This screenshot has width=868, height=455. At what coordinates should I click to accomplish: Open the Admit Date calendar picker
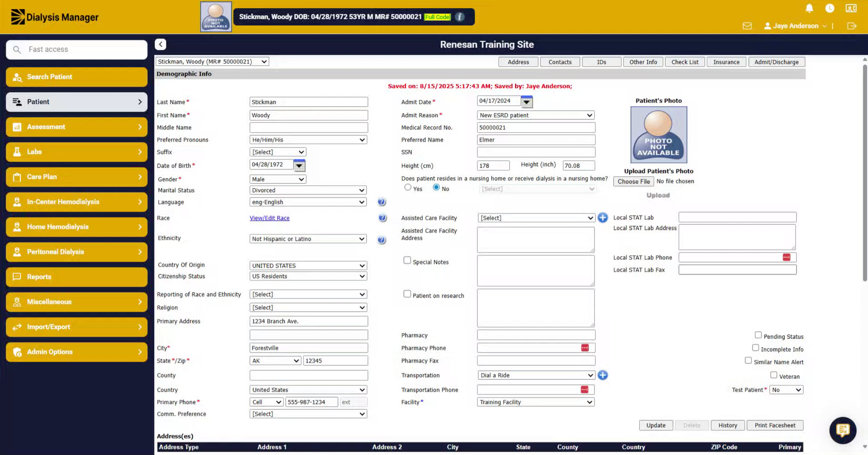coord(527,102)
